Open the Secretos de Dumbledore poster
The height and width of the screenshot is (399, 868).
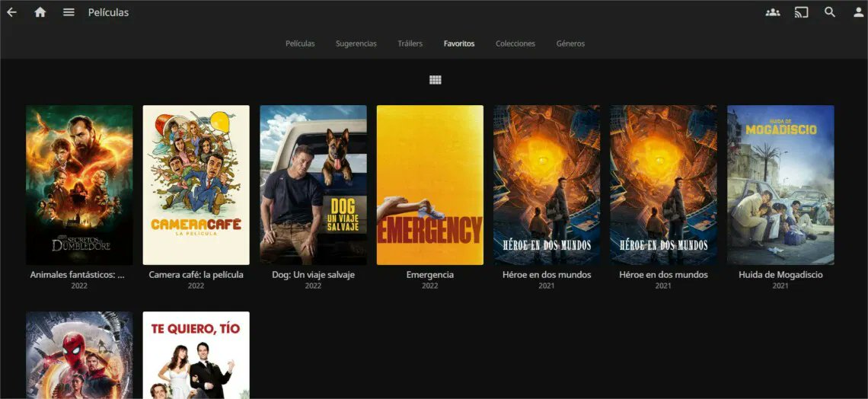(x=79, y=185)
